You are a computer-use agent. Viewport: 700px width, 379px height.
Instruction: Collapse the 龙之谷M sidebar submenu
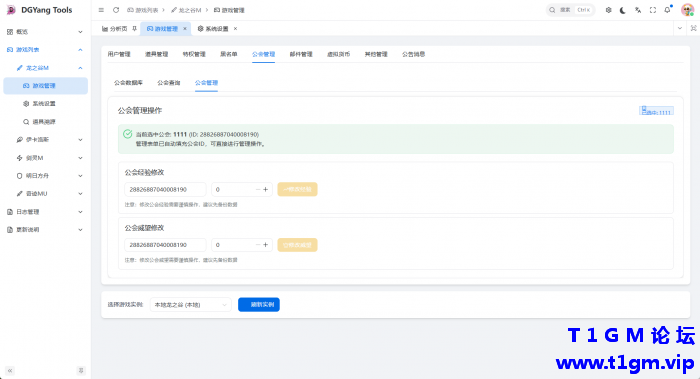(x=45, y=68)
